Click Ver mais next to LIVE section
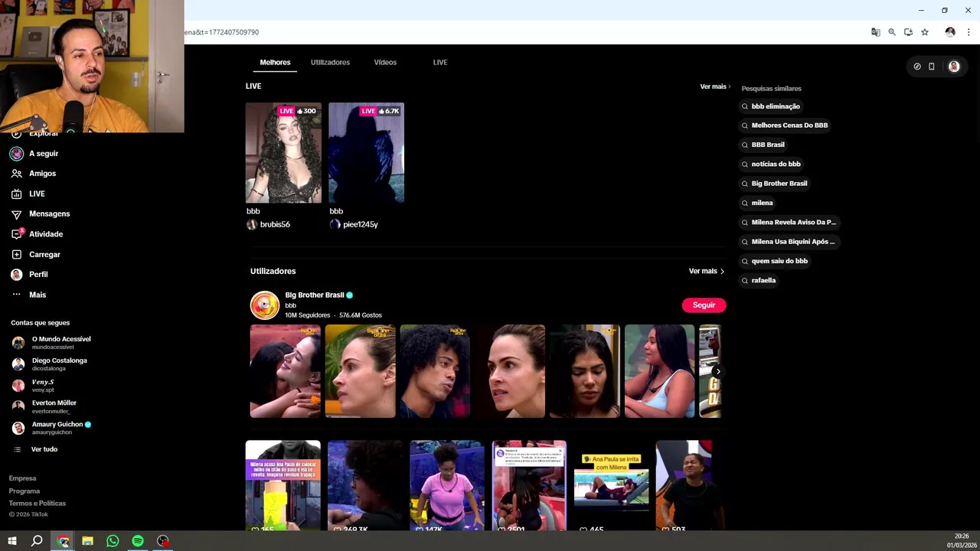Image resolution: width=980 pixels, height=551 pixels. [715, 86]
